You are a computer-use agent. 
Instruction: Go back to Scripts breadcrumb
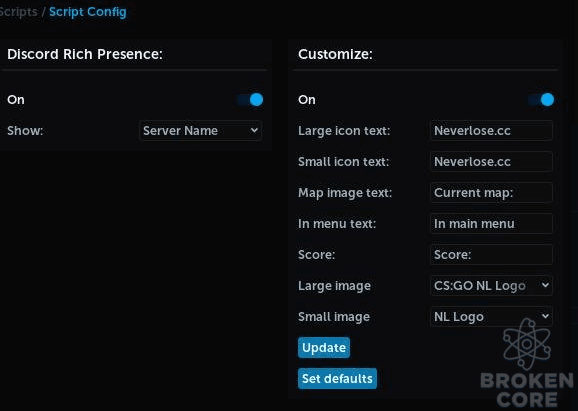click(18, 12)
